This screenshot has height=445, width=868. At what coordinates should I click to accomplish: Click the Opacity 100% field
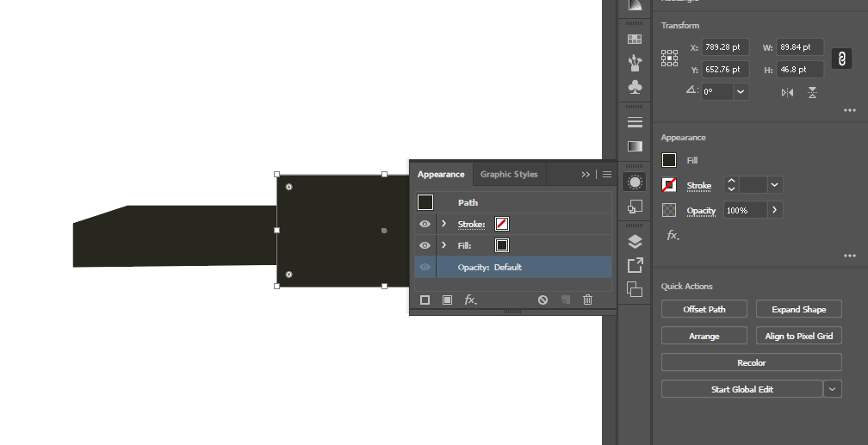coord(745,210)
